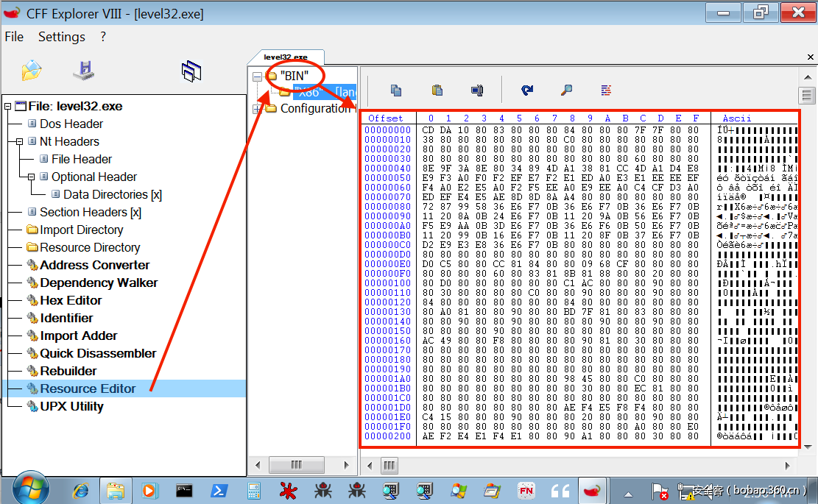This screenshot has width=818, height=504.
Task: Click the rightmost hex-strings icon in the resource toolbar
Action: coord(605,90)
